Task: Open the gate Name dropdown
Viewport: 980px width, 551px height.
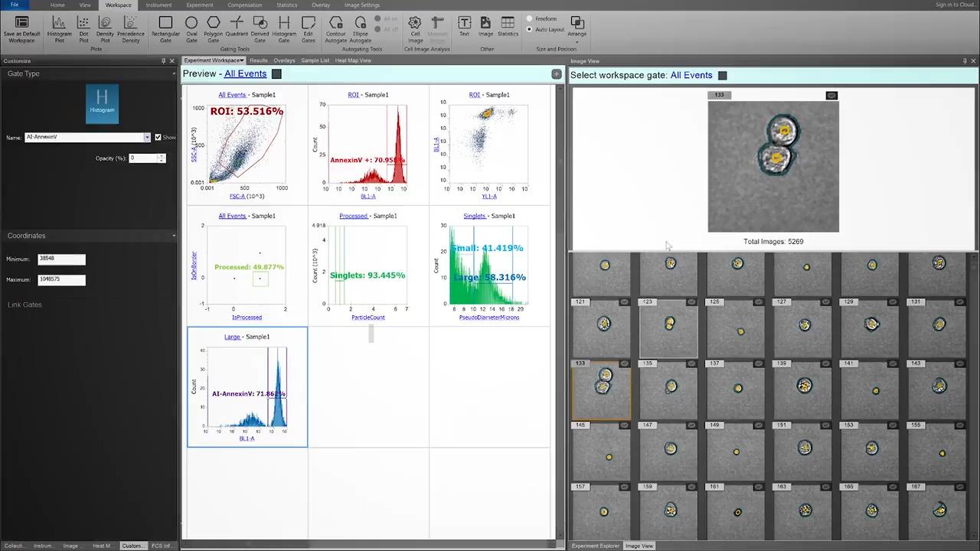Action: 146,138
